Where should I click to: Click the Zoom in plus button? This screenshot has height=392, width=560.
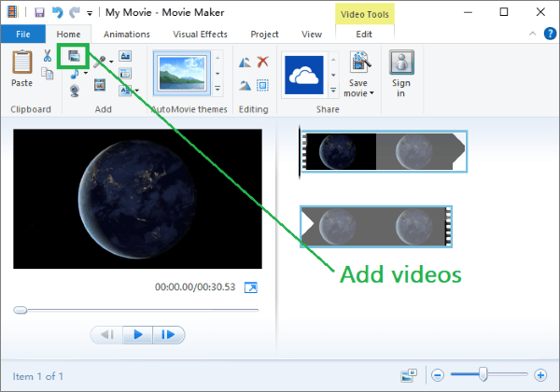540,375
